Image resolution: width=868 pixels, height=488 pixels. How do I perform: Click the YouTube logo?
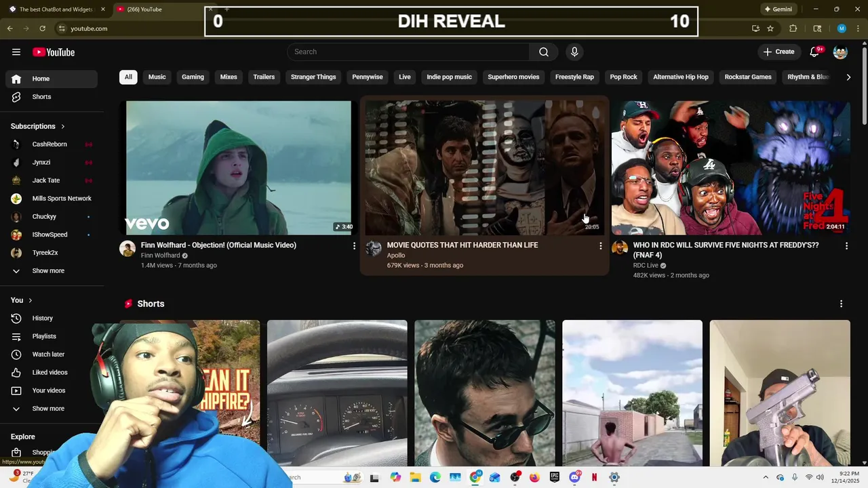point(54,52)
